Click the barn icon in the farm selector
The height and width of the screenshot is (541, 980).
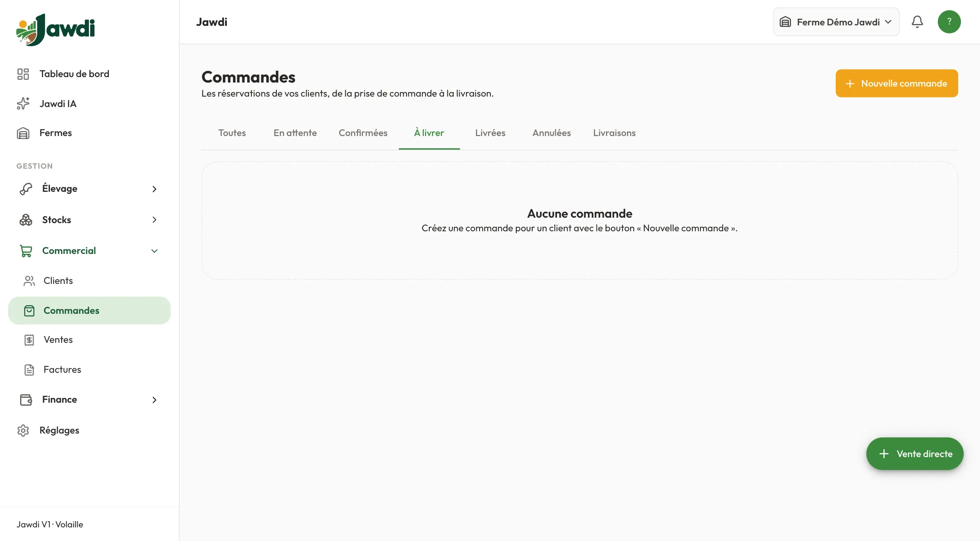click(x=785, y=22)
